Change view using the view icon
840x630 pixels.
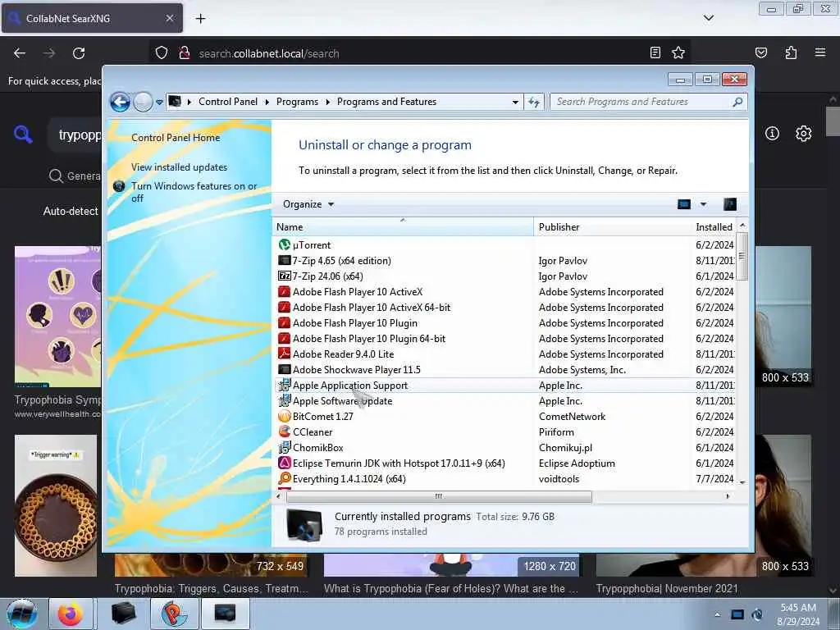[684, 204]
